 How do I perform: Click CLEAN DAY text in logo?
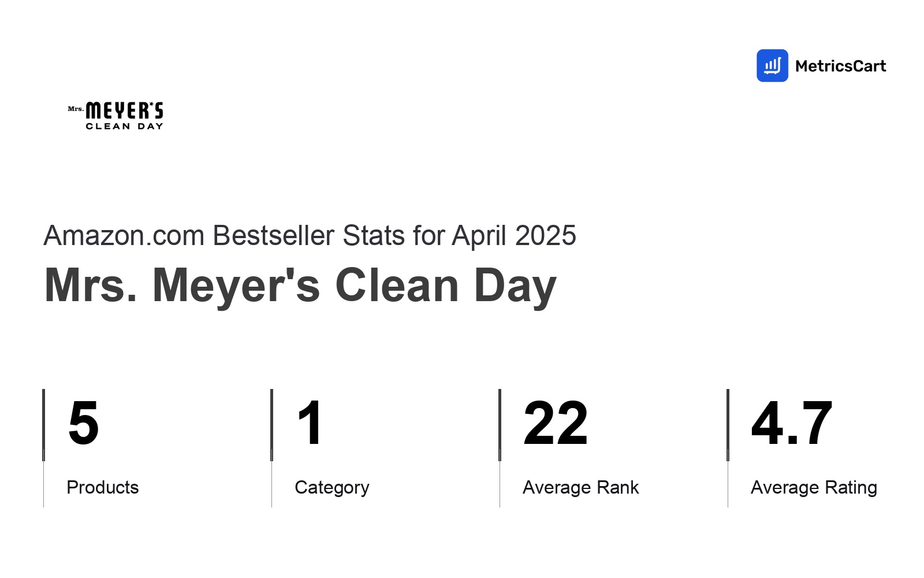pyautogui.click(x=124, y=126)
